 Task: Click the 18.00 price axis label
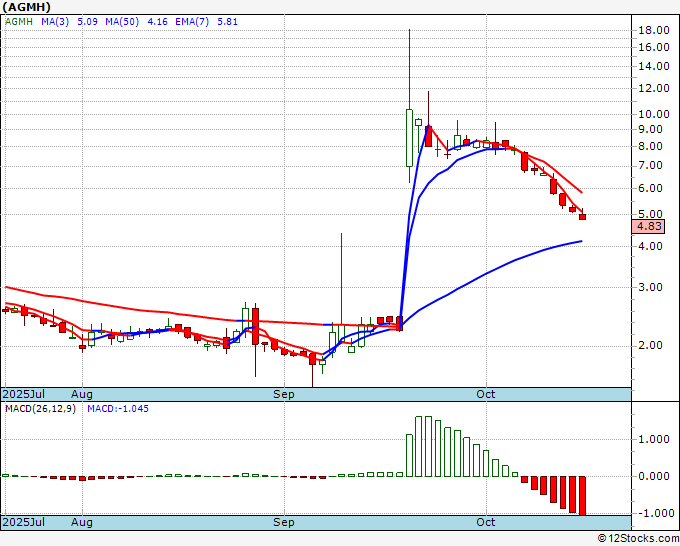(654, 30)
